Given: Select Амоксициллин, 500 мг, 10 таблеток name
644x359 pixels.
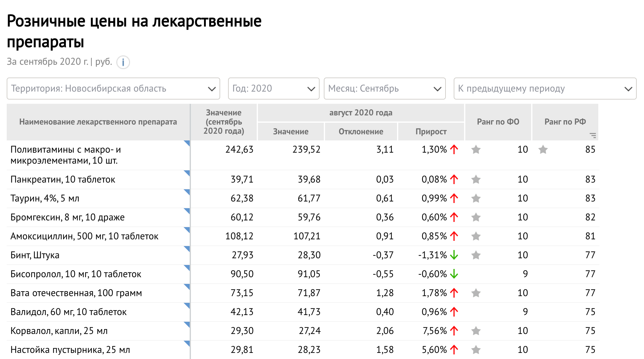Looking at the screenshot, I should (x=84, y=236).
